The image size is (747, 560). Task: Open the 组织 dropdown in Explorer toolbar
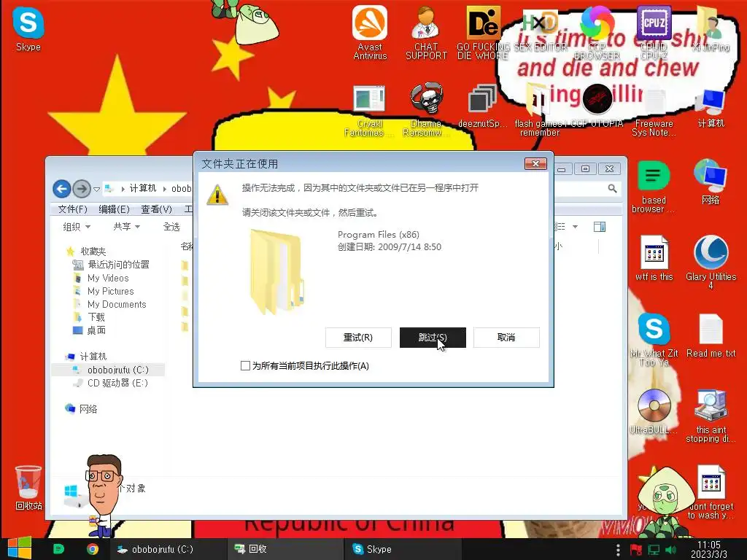click(76, 227)
